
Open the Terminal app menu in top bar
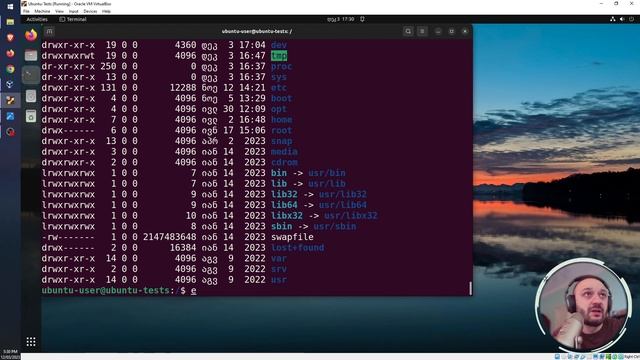tap(73, 19)
